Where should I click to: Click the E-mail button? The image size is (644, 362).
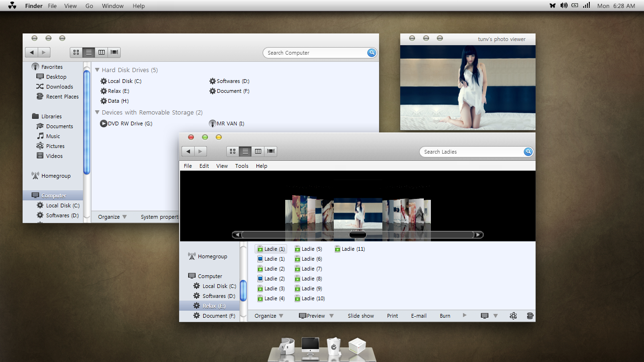419,316
